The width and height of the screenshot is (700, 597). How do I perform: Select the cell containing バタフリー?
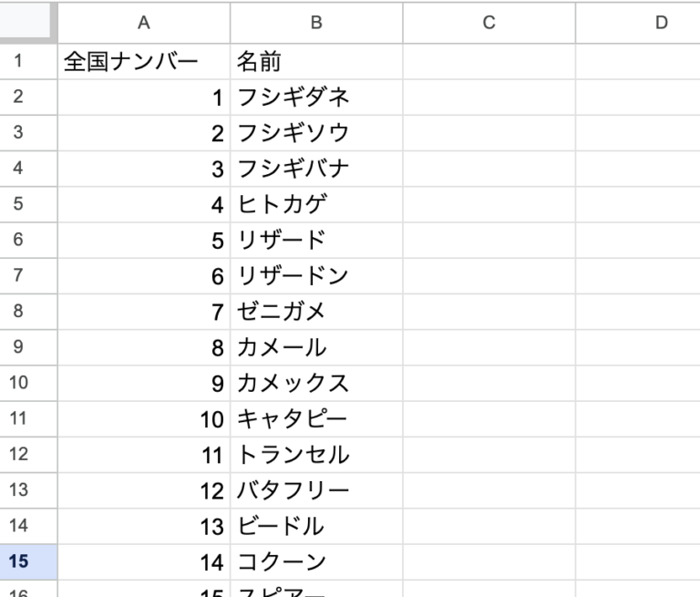point(315,490)
